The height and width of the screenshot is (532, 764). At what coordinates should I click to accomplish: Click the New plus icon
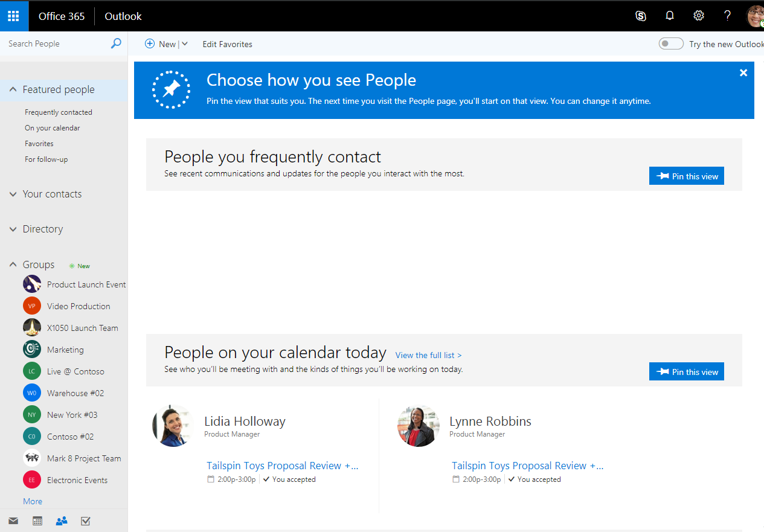pos(150,43)
